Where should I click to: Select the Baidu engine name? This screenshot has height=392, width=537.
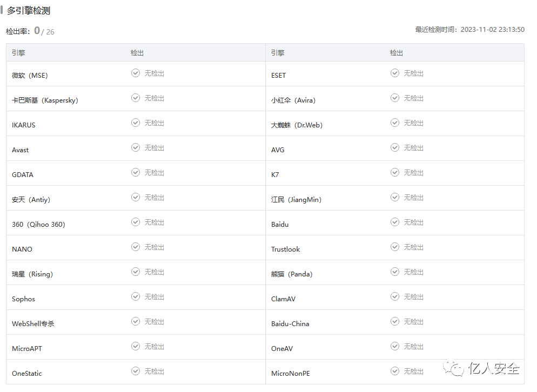(280, 224)
